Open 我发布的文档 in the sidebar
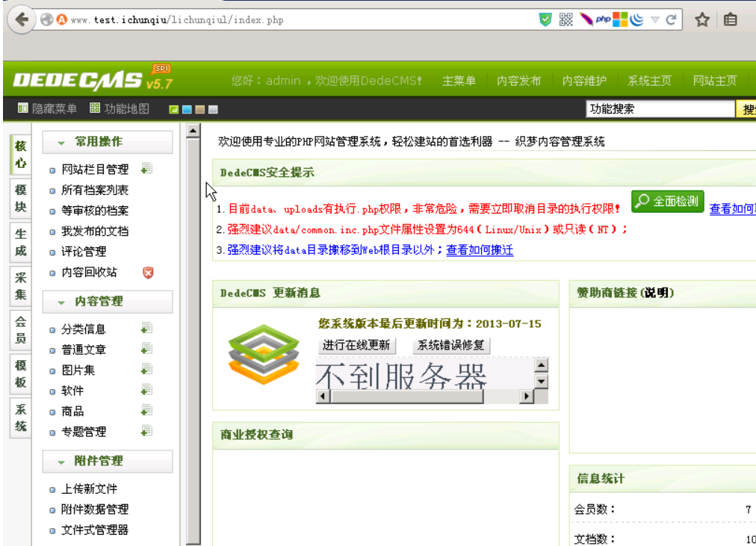 (95, 232)
